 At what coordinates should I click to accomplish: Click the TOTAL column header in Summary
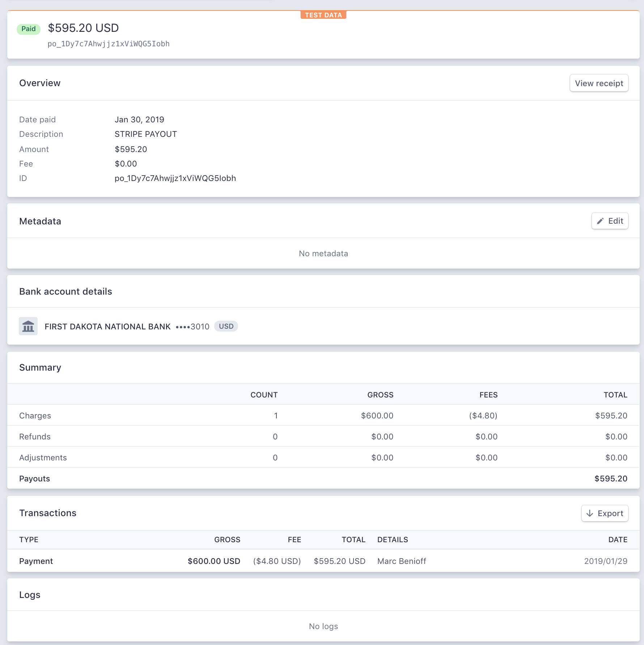(615, 395)
